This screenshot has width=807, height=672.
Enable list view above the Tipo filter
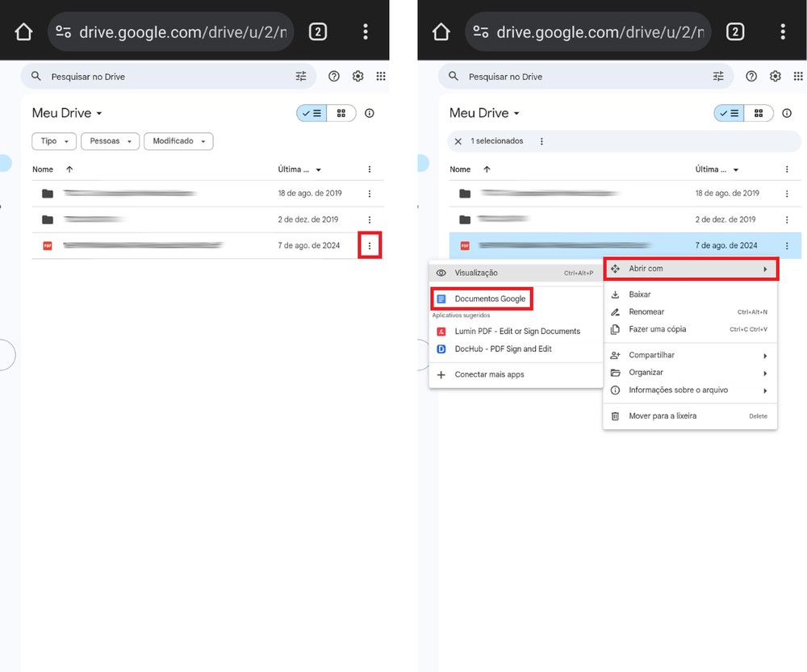(x=311, y=114)
